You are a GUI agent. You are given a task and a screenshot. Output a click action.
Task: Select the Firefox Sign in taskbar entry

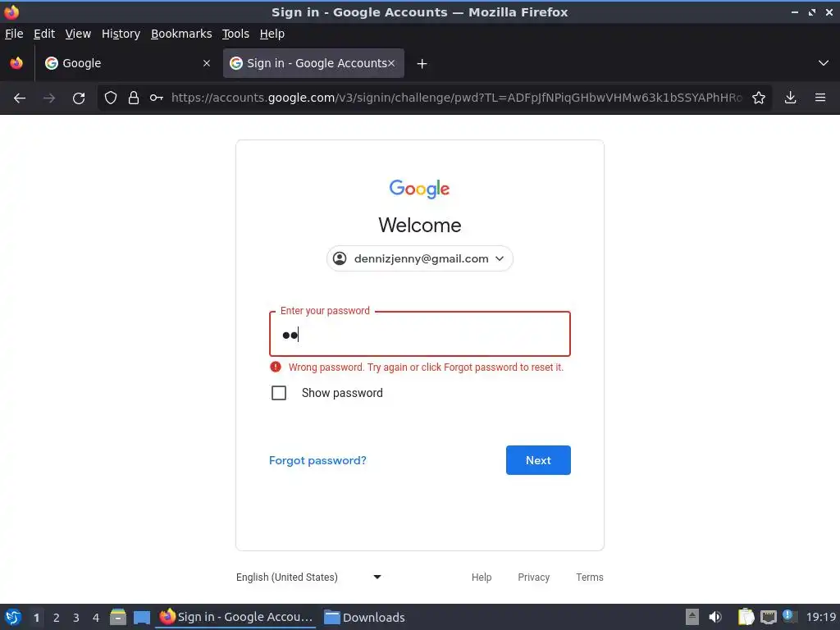pos(236,617)
